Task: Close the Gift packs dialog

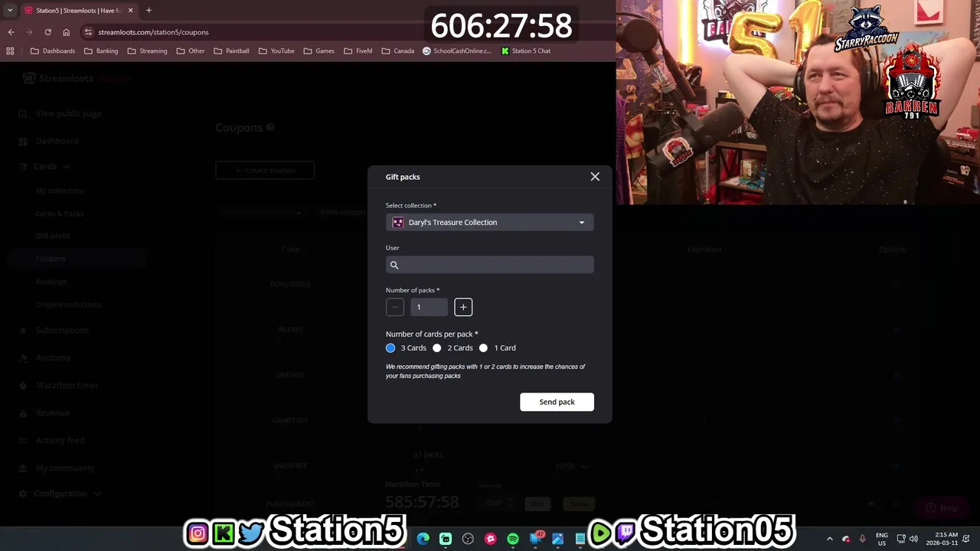Action: coord(595,177)
